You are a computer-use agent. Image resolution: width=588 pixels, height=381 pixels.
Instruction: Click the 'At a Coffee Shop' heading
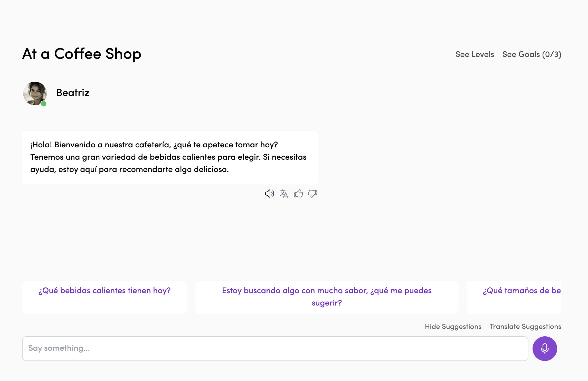82,54
